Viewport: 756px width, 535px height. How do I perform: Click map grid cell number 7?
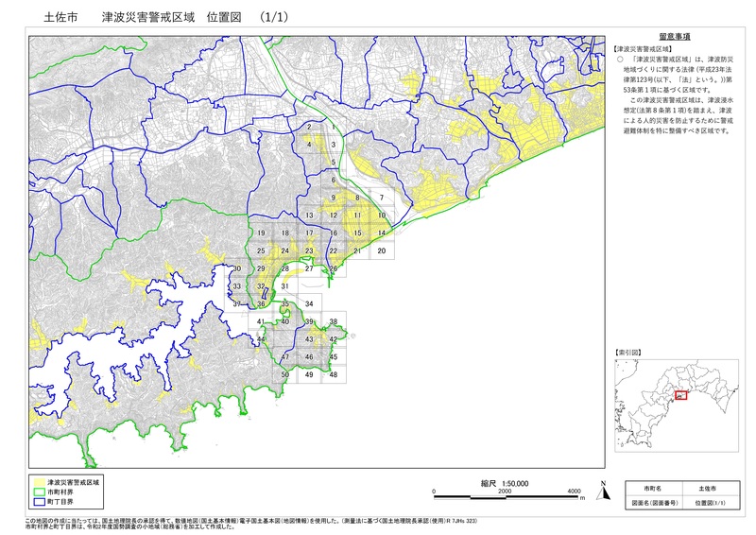pos(381,198)
